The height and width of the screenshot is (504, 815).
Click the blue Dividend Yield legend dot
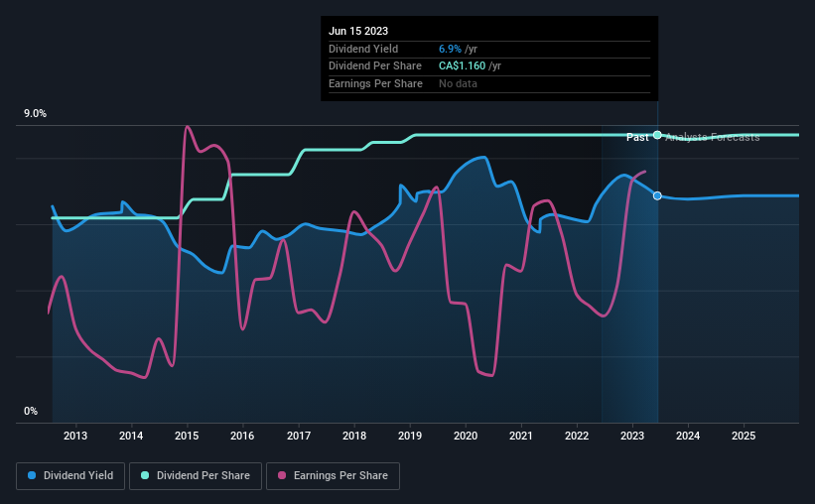[x=32, y=475]
